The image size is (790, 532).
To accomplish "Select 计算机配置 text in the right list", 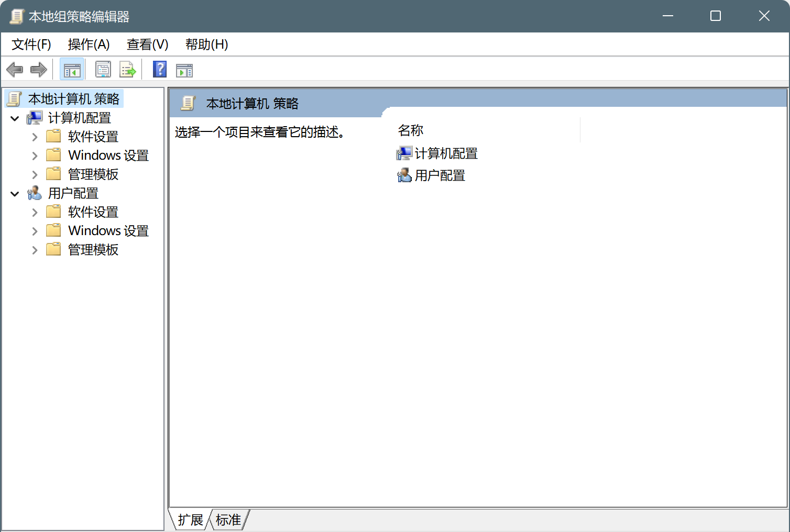I will pyautogui.click(x=446, y=153).
